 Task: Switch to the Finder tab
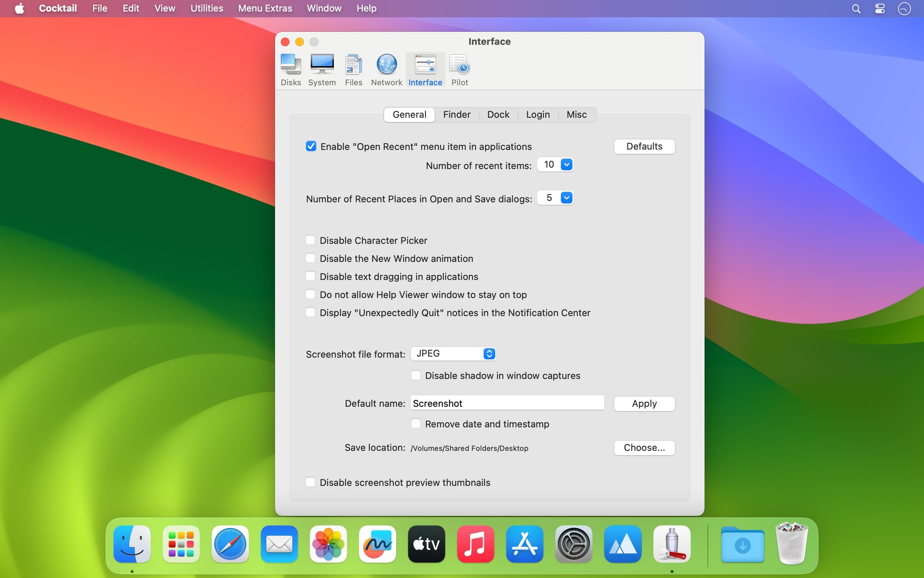click(x=457, y=115)
